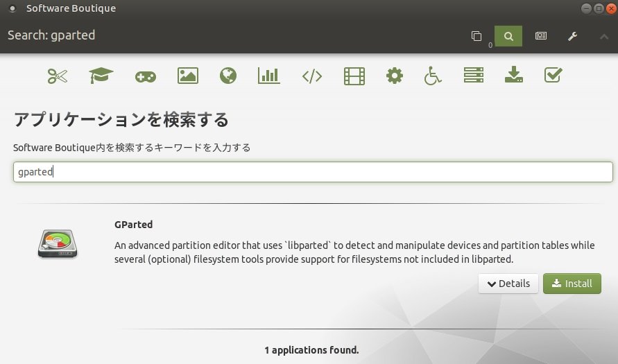Open the Games category (gamepad icon)

(146, 76)
